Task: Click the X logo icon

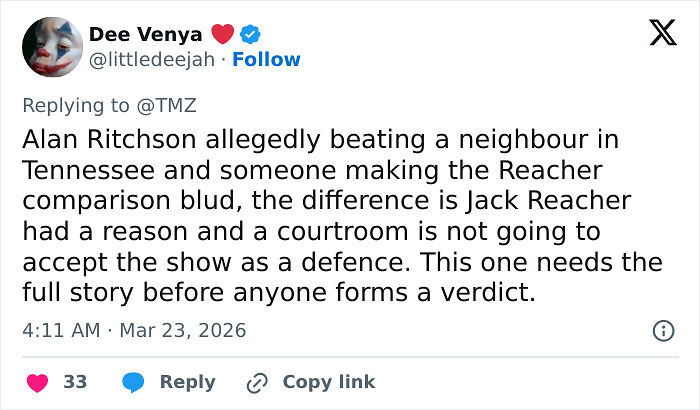Action: [x=656, y=34]
